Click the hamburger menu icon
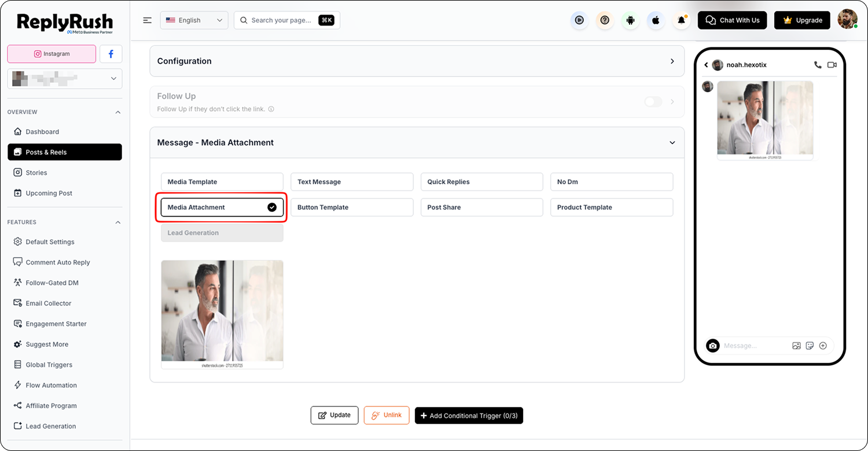 (x=148, y=20)
